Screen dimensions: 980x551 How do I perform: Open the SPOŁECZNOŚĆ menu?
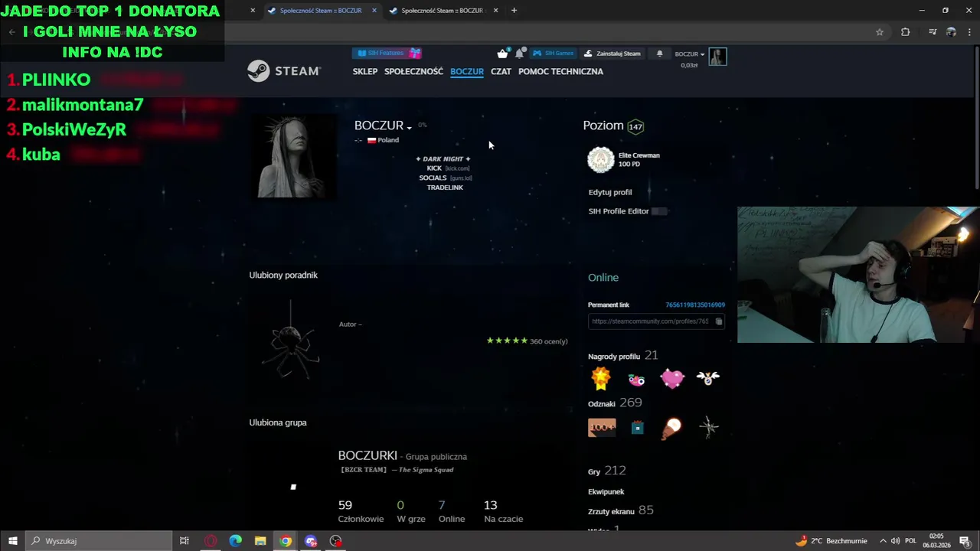pos(413,71)
